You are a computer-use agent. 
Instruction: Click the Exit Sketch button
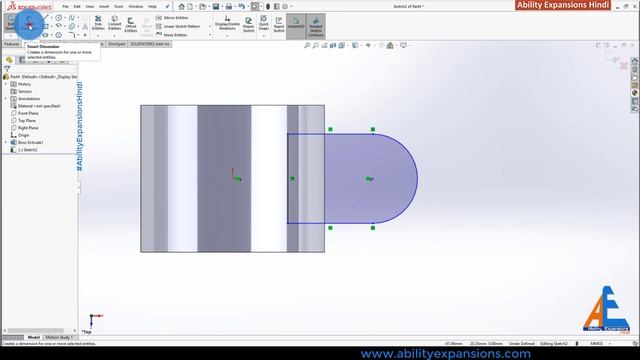coord(11,24)
